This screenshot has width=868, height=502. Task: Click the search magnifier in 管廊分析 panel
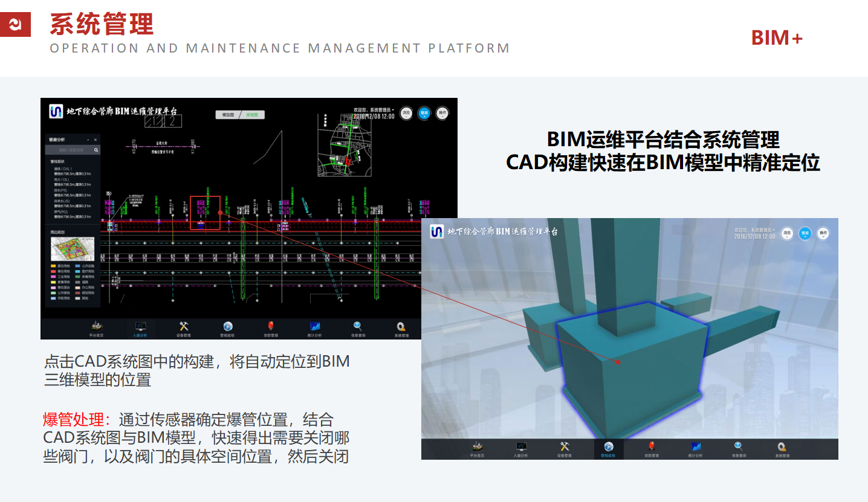click(96, 150)
